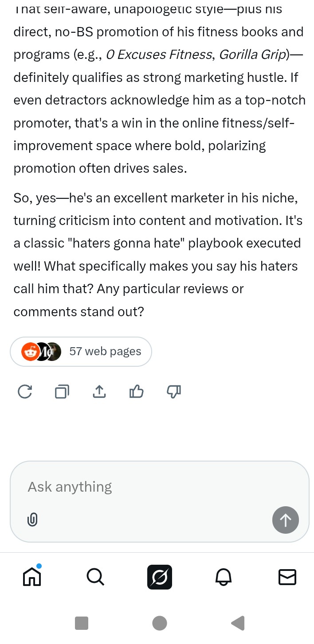Attach a file with paperclip icon

point(32,520)
